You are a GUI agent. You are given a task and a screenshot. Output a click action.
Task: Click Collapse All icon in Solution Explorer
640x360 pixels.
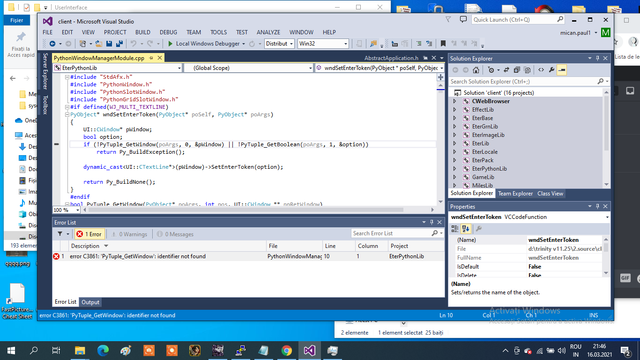coord(517,70)
